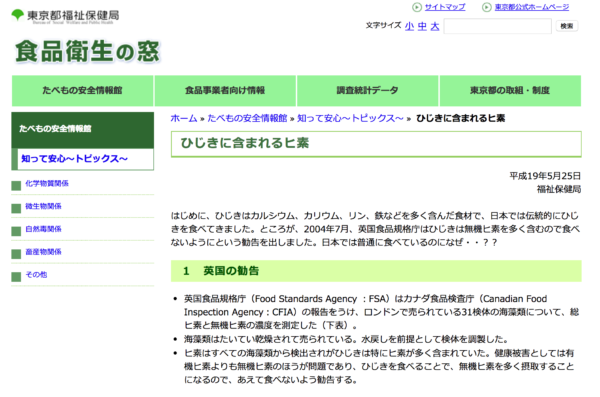Click the green square beside 畜産物関係
The image size is (600, 397).
click(x=16, y=254)
